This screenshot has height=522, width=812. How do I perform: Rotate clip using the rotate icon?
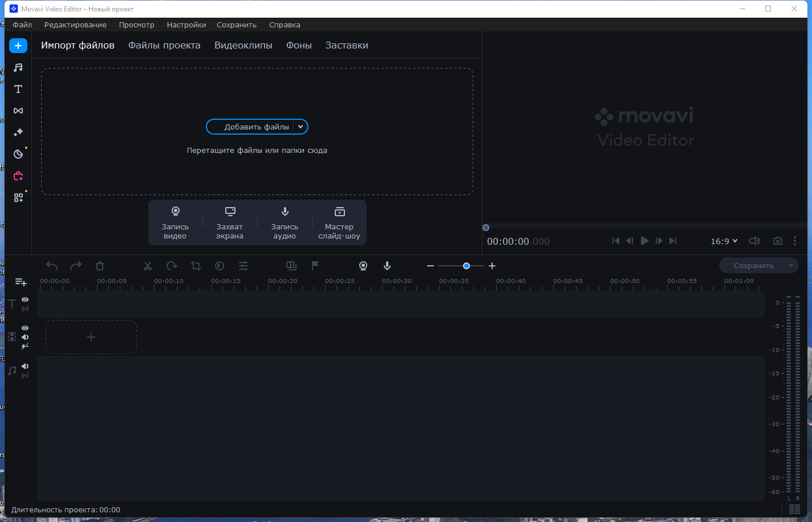[x=172, y=266]
